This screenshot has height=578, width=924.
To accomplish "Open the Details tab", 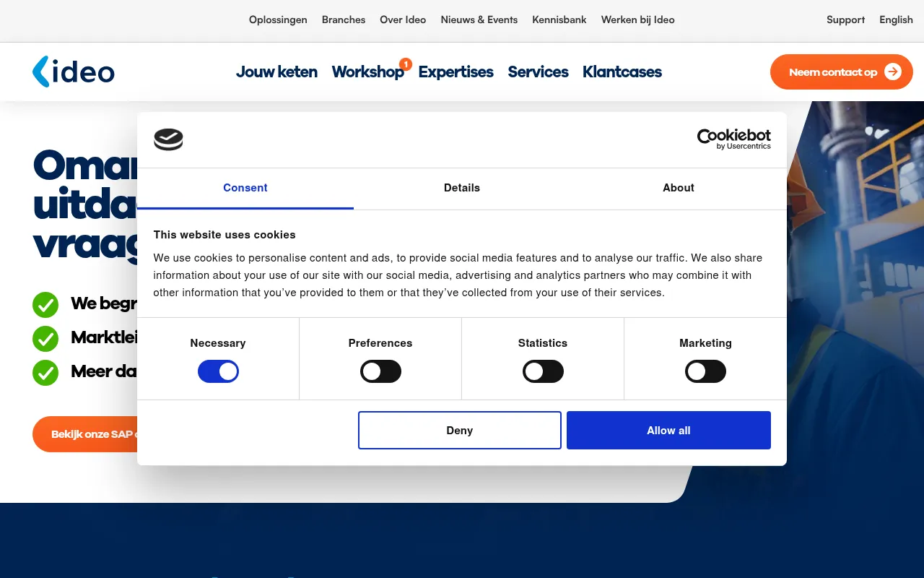I will click(x=462, y=188).
